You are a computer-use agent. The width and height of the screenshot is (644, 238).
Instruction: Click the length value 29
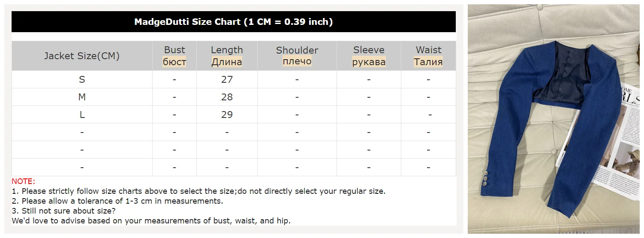pos(227,114)
